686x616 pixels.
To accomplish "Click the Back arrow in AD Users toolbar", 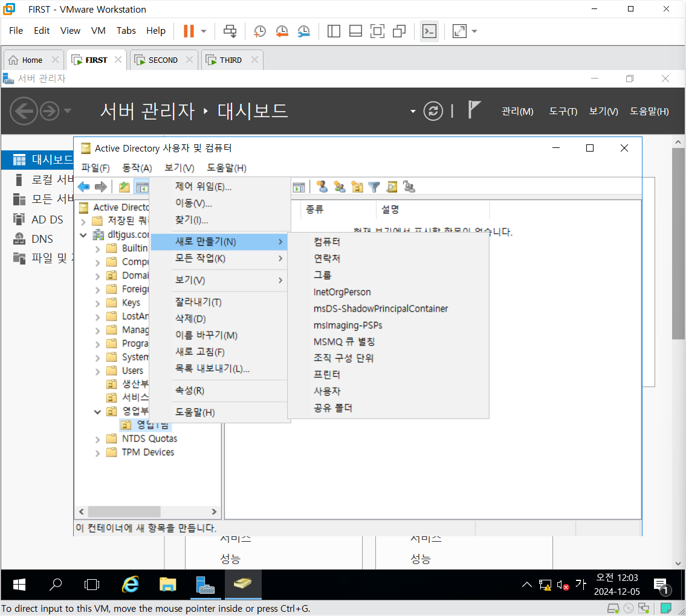I will (x=83, y=187).
